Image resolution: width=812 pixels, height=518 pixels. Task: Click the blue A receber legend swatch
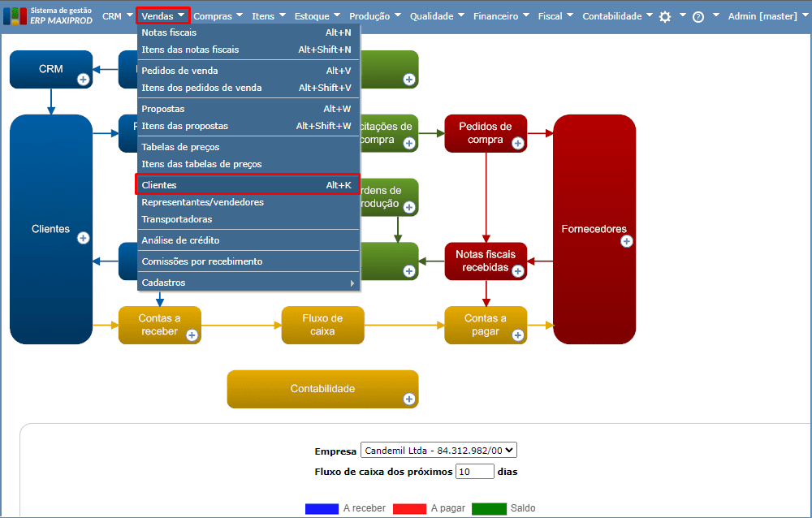click(x=322, y=509)
